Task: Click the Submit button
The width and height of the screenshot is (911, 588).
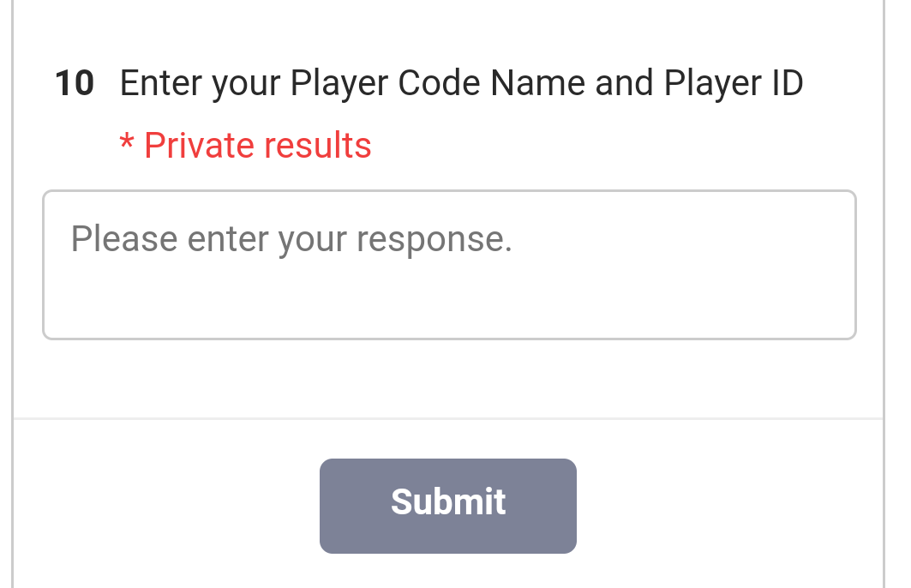Action: (447, 506)
